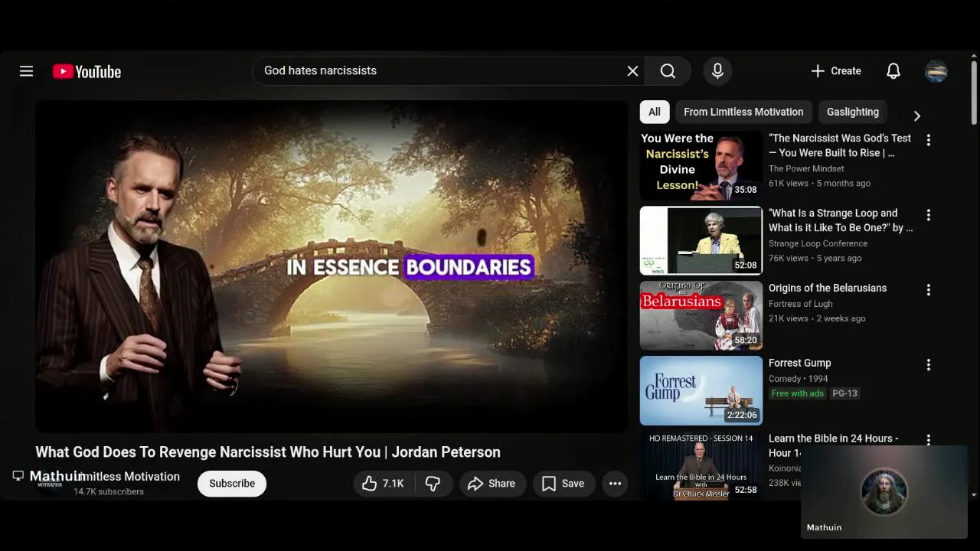Open the Origins of Belarusians thumbnail
Viewport: 980px width, 551px height.
pyautogui.click(x=701, y=315)
